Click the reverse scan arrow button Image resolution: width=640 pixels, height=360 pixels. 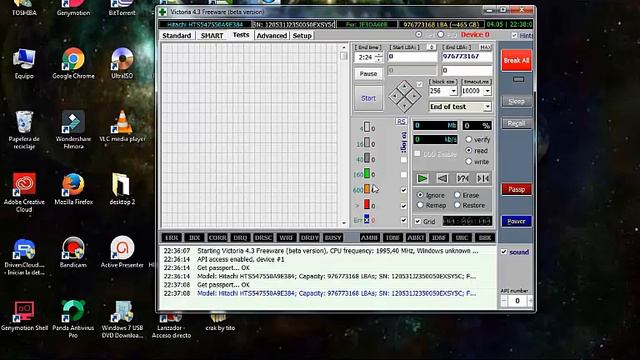pos(442,178)
